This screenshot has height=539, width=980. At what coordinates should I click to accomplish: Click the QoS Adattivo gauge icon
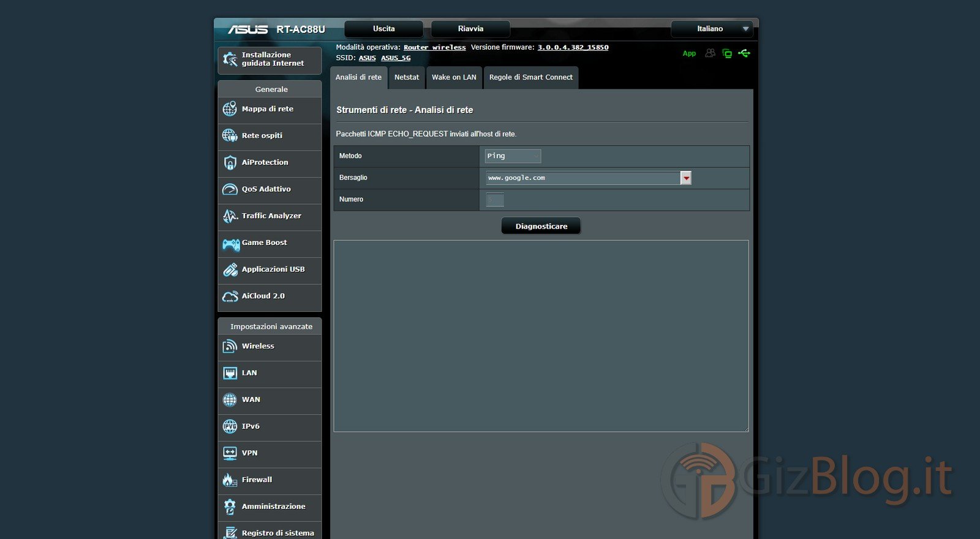click(x=230, y=189)
